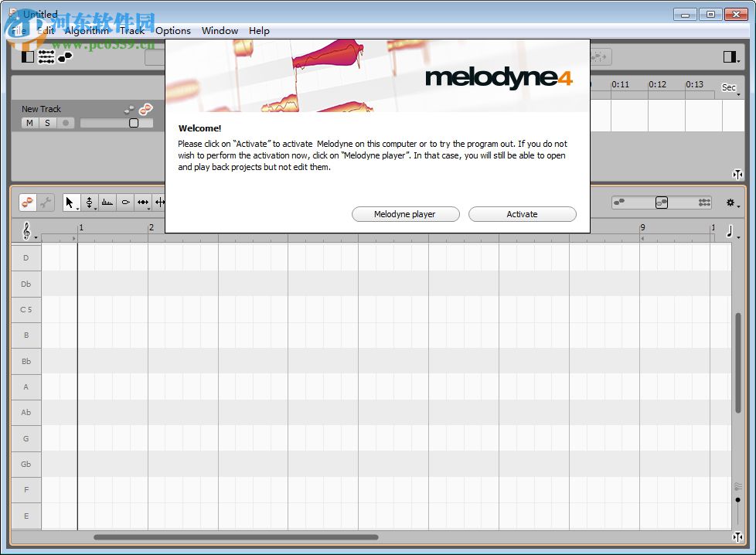
Task: Select the Formant tool
Action: click(x=127, y=202)
